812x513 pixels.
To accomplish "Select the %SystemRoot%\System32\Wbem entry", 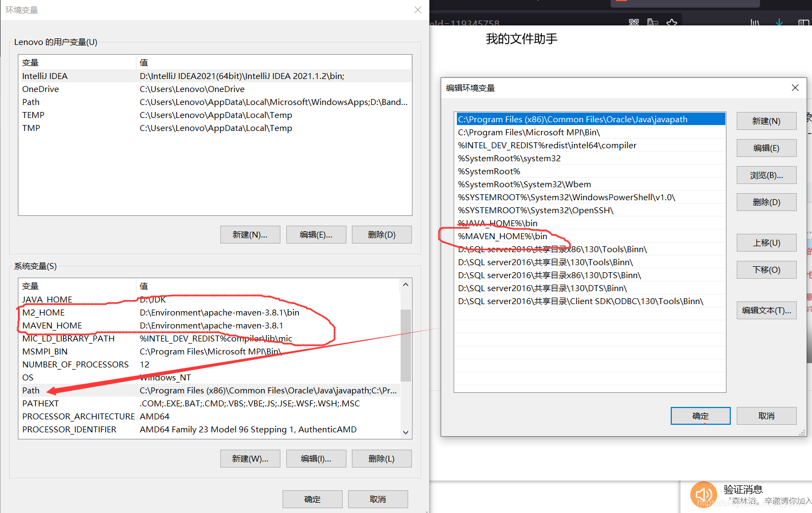I will (x=590, y=184).
